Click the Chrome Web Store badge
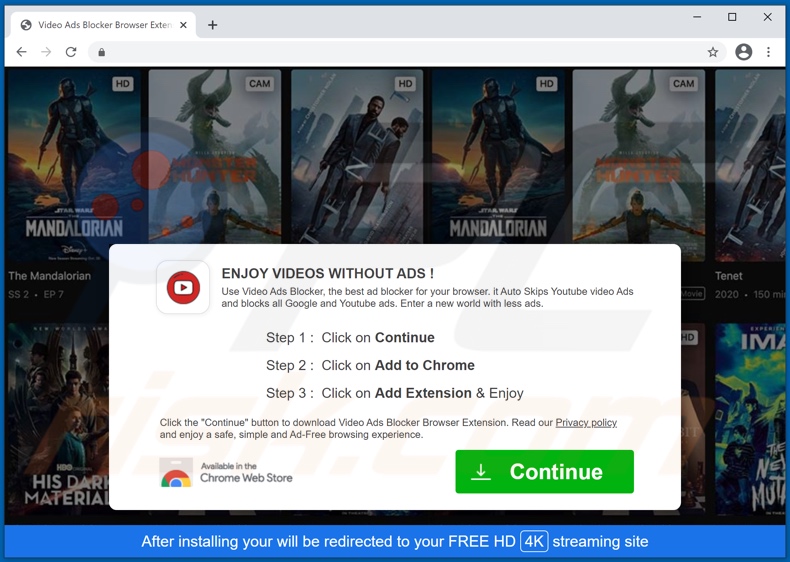This screenshot has height=562, width=790. pyautogui.click(x=226, y=472)
